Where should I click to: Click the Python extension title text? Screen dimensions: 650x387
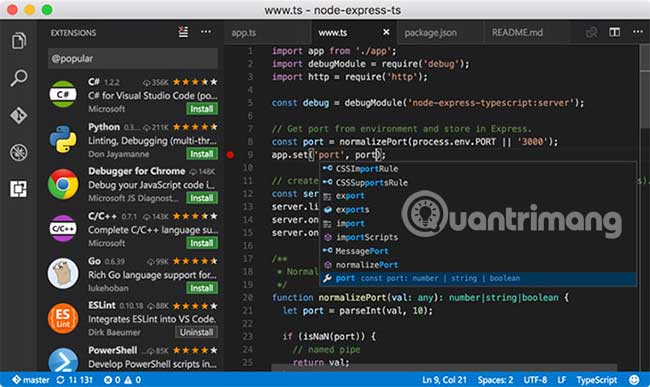point(104,127)
